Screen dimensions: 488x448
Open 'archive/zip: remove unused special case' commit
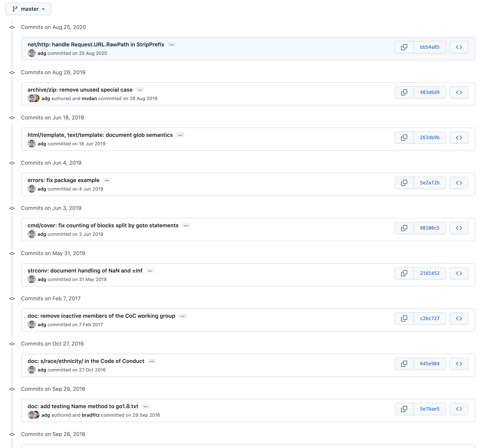tap(80, 90)
